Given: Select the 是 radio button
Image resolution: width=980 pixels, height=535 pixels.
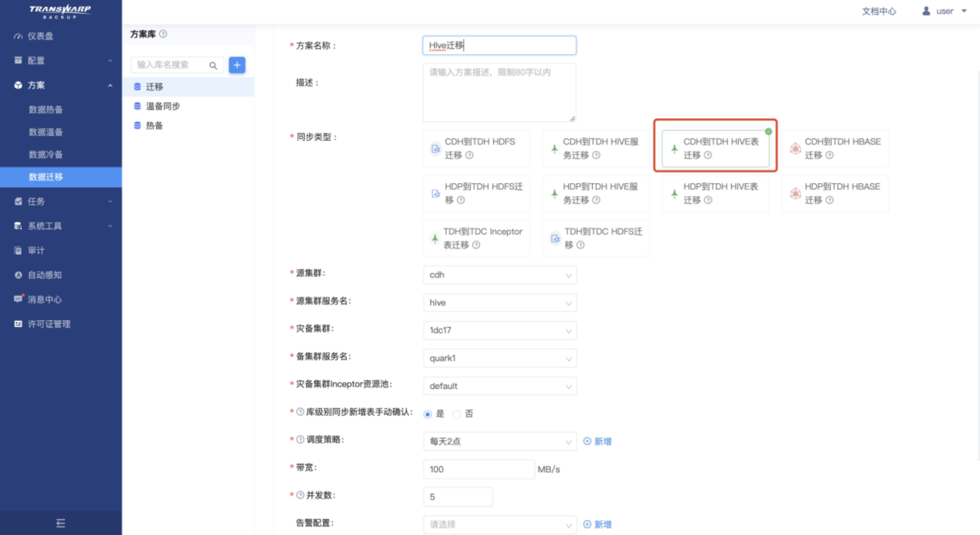Looking at the screenshot, I should (x=427, y=414).
